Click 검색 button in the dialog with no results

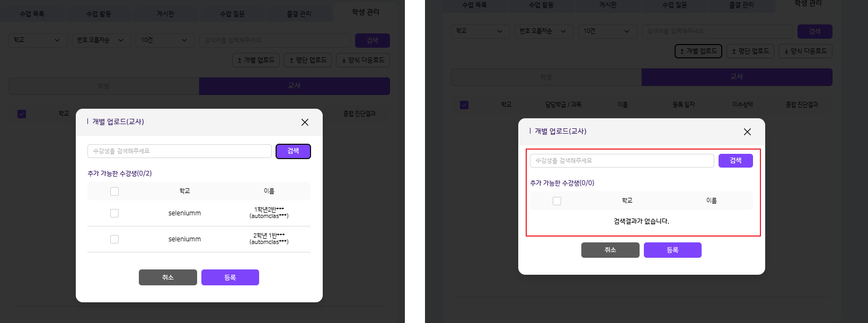(x=736, y=161)
